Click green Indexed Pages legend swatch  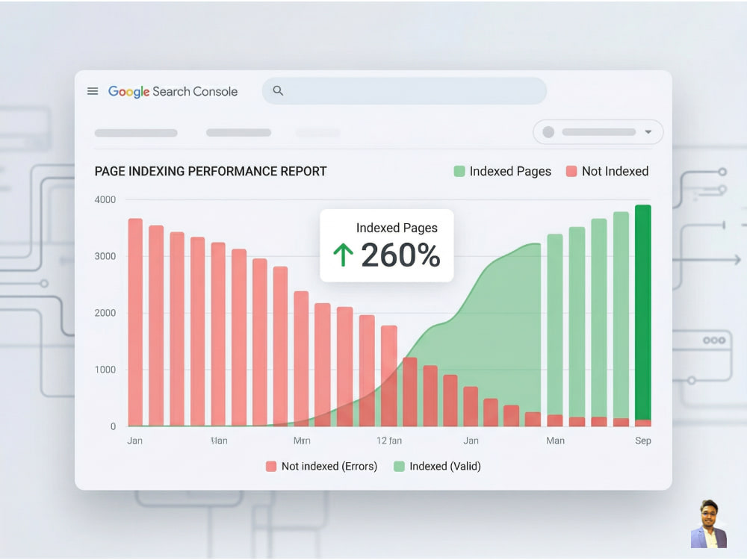pos(459,171)
